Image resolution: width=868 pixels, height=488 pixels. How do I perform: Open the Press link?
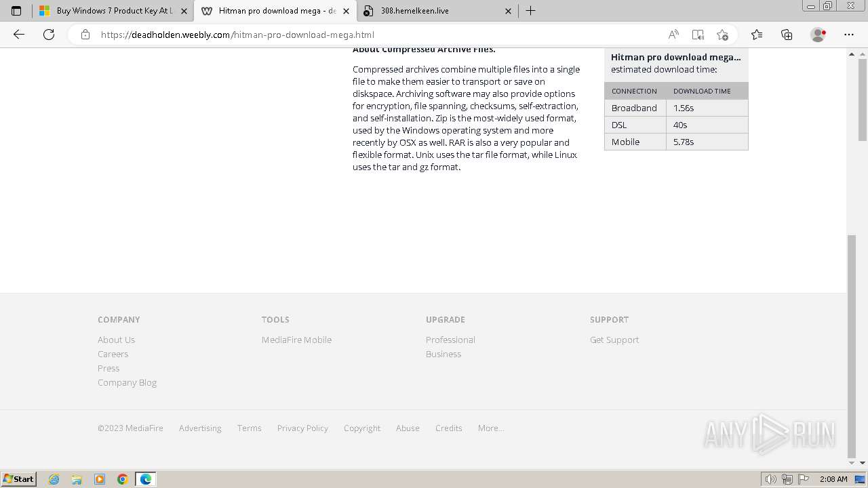click(x=108, y=368)
